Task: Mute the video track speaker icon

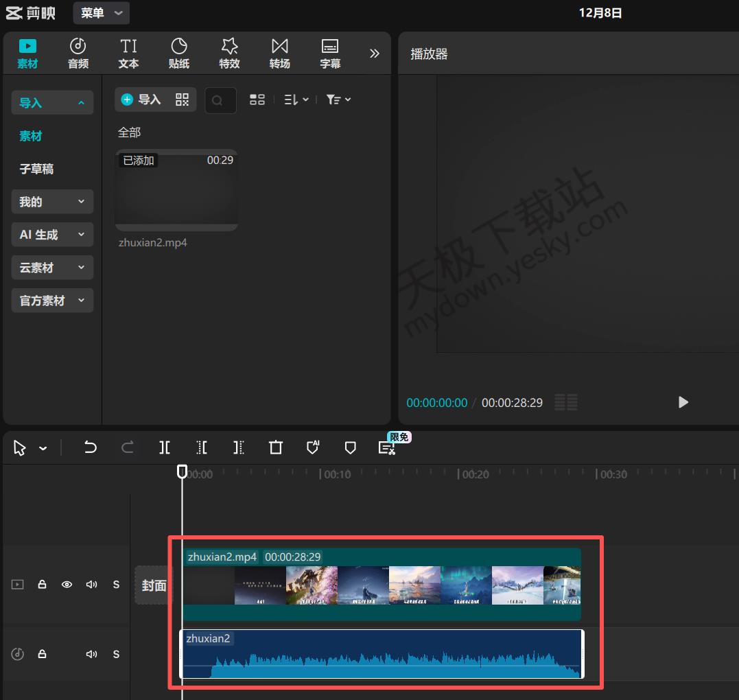Action: click(91, 585)
